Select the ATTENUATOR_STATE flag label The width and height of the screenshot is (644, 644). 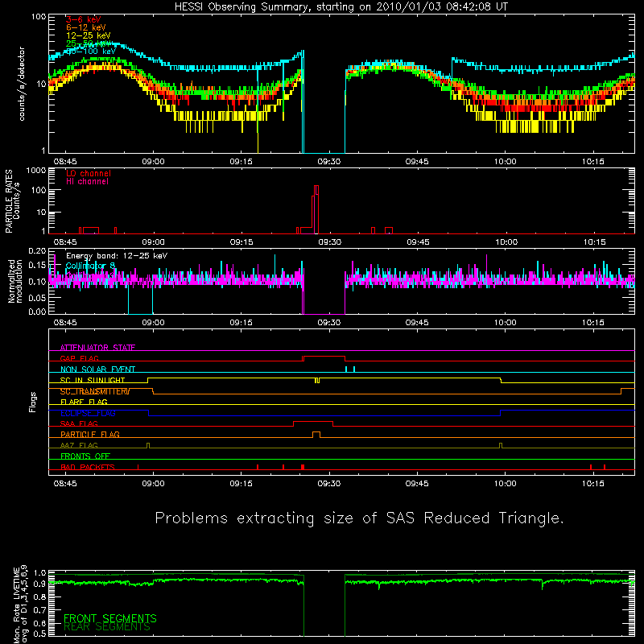click(97, 348)
